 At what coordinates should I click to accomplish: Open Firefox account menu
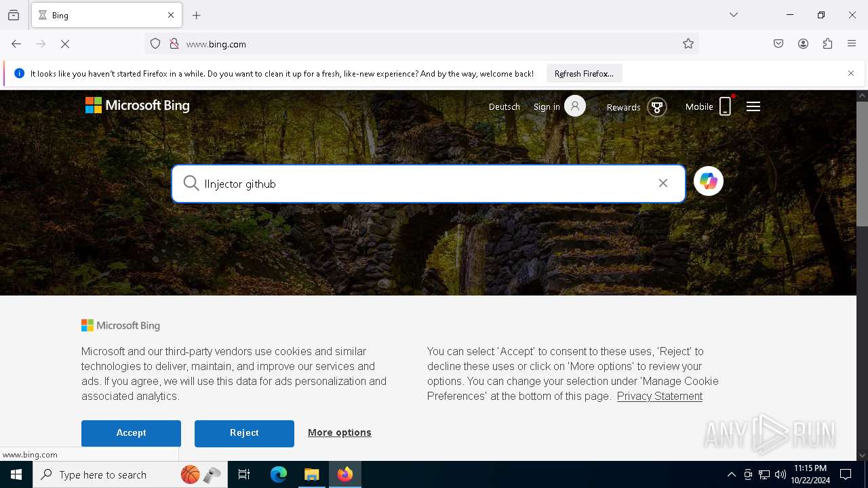click(803, 44)
